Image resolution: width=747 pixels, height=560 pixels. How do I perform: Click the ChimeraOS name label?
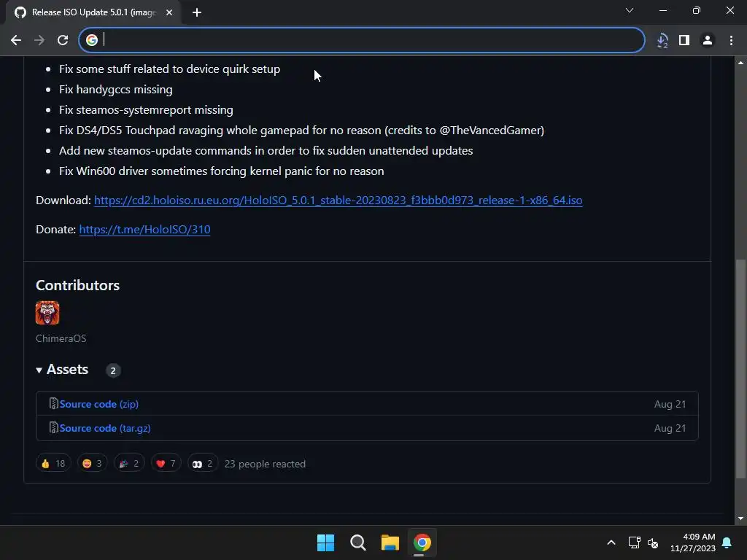(61, 338)
